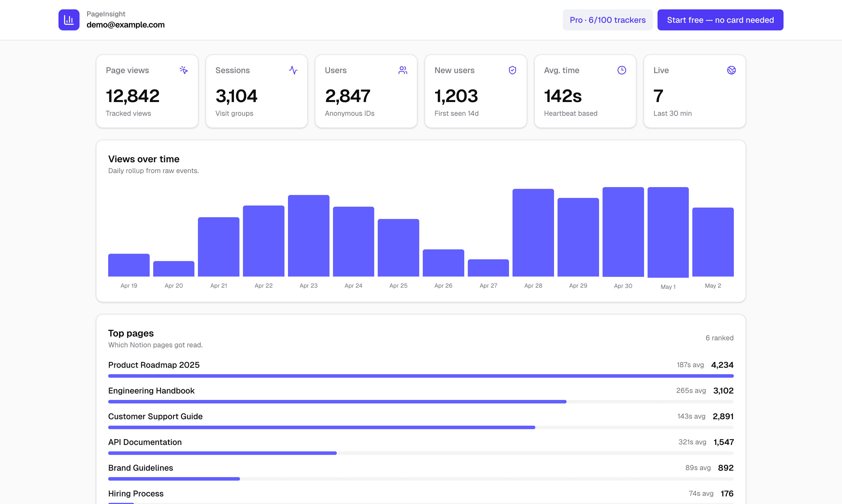Open the Brand Guidelines page title
Image resolution: width=842 pixels, height=504 pixels.
click(x=141, y=468)
